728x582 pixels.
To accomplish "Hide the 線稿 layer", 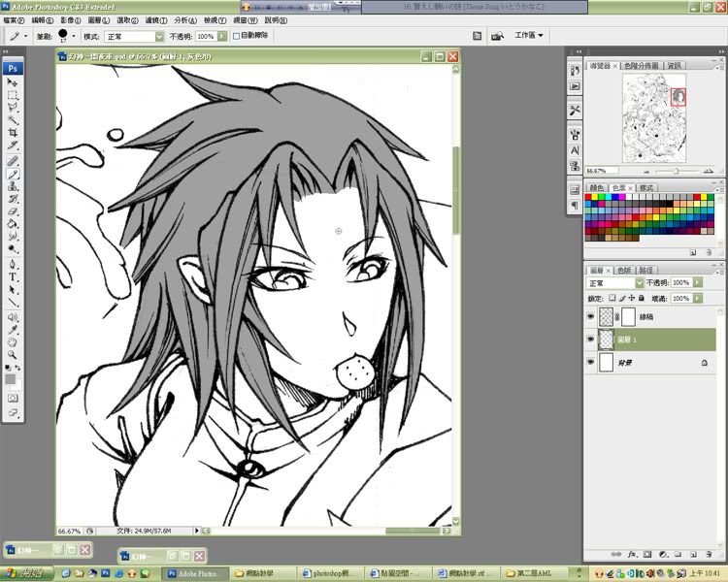I will pyautogui.click(x=590, y=316).
